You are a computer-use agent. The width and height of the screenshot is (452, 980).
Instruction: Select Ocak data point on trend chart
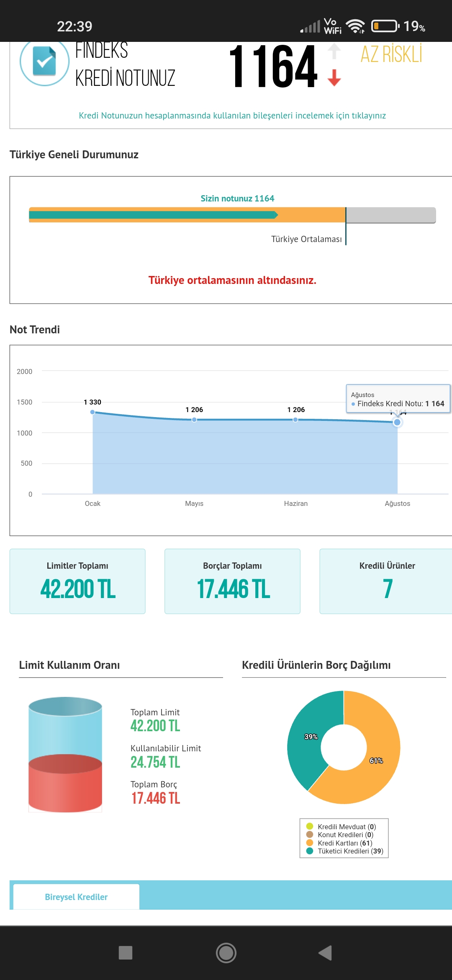pyautogui.click(x=92, y=412)
